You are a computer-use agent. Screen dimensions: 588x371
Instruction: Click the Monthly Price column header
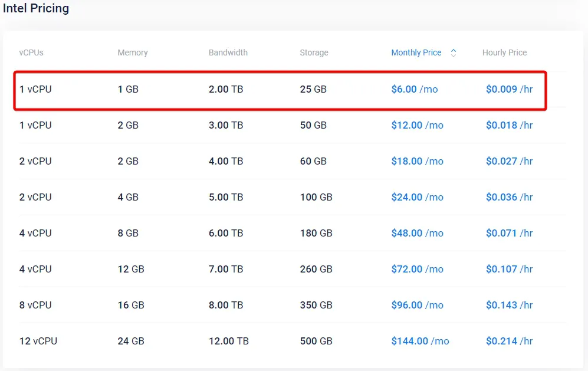coord(416,53)
